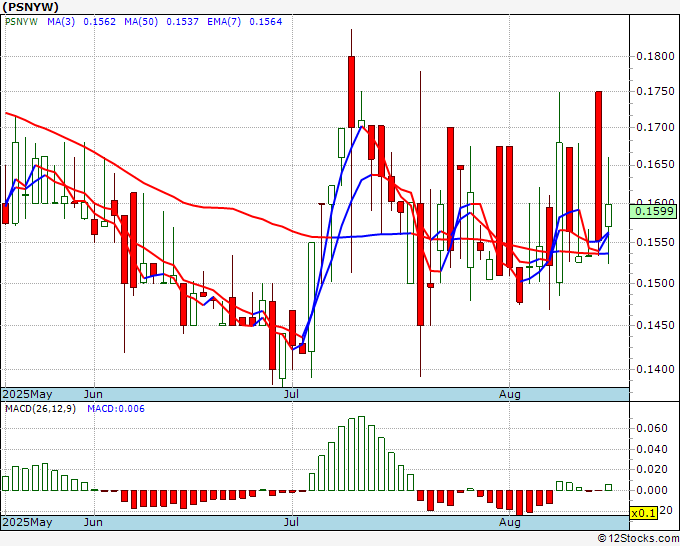This screenshot has height=546, width=680.
Task: Click the last green MACD histogram bar
Action: click(608, 488)
